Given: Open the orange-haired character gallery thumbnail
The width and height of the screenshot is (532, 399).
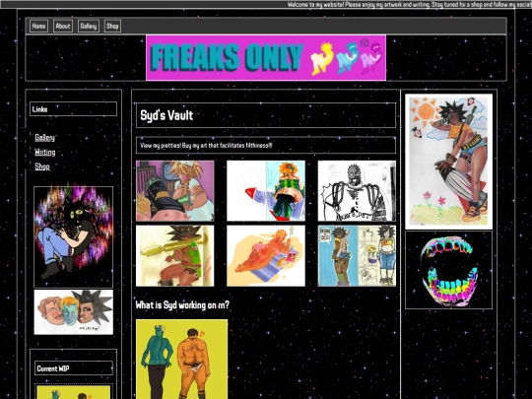Looking at the screenshot, I should (266, 191).
